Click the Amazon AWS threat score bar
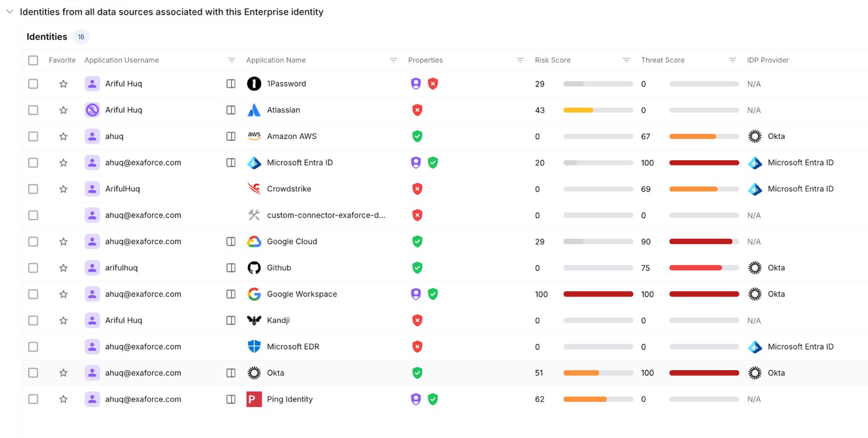The height and width of the screenshot is (438, 868). point(704,136)
